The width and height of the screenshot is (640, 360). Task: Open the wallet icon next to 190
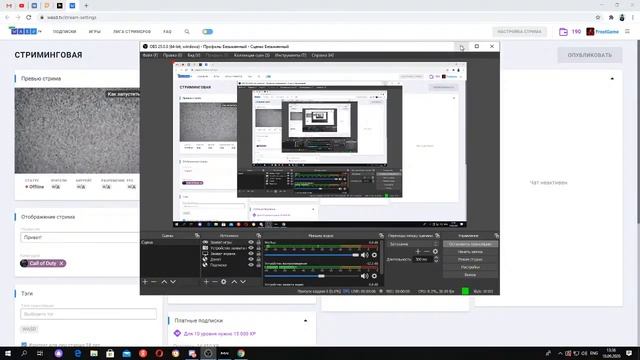[x=563, y=31]
